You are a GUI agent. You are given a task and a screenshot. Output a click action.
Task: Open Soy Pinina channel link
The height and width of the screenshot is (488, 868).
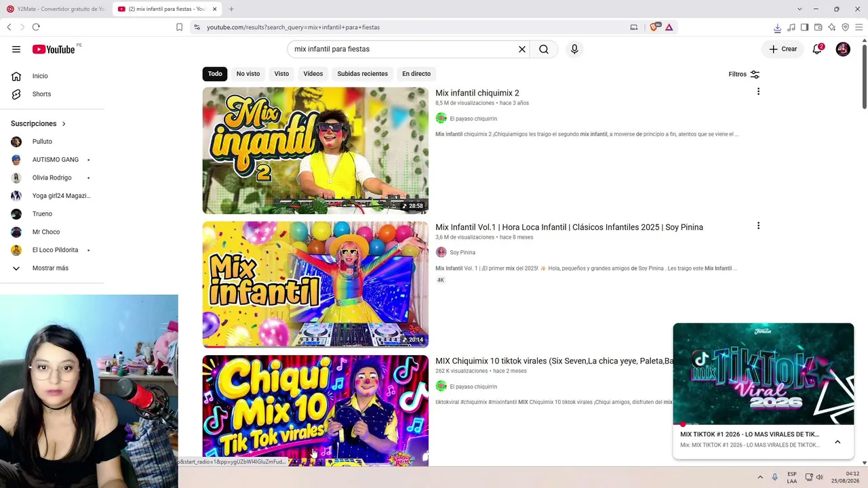tap(462, 253)
